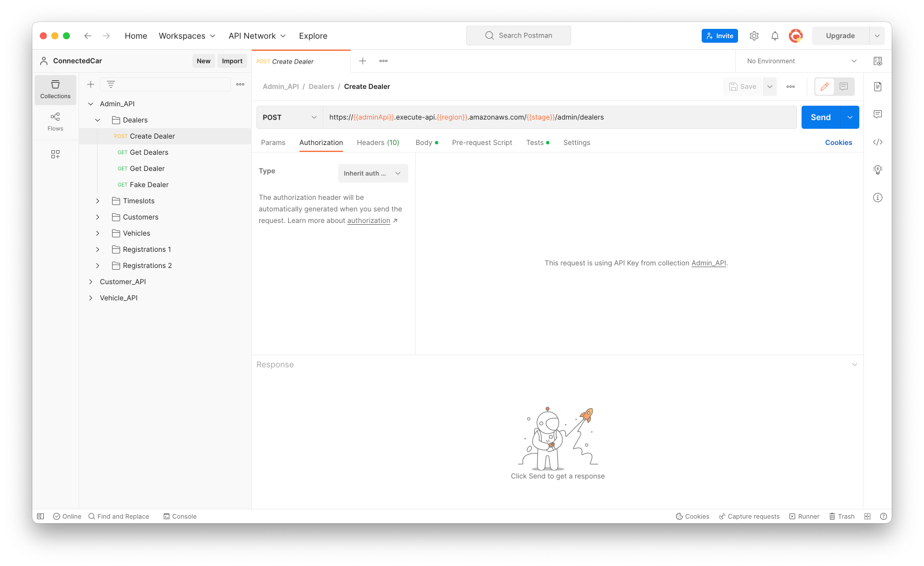This screenshot has height=566, width=924.
Task: Open the code snippet panel
Action: pos(878,142)
